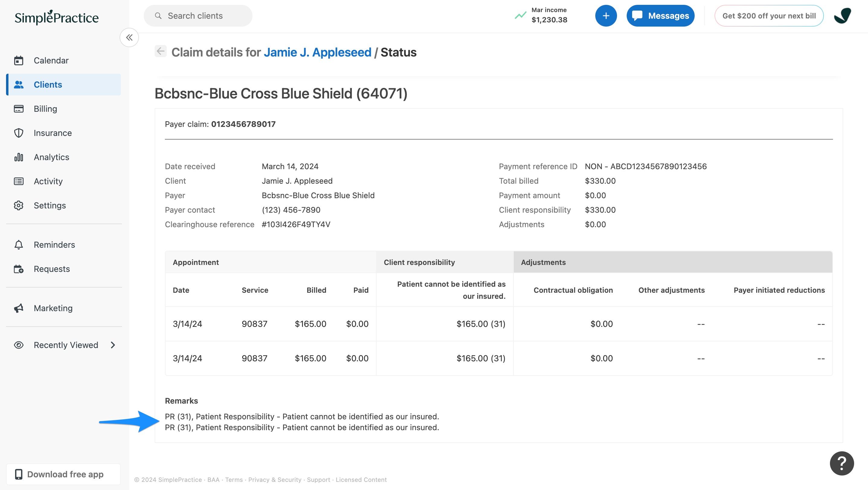868x490 pixels.
Task: Click the Settings gear icon
Action: click(x=18, y=205)
